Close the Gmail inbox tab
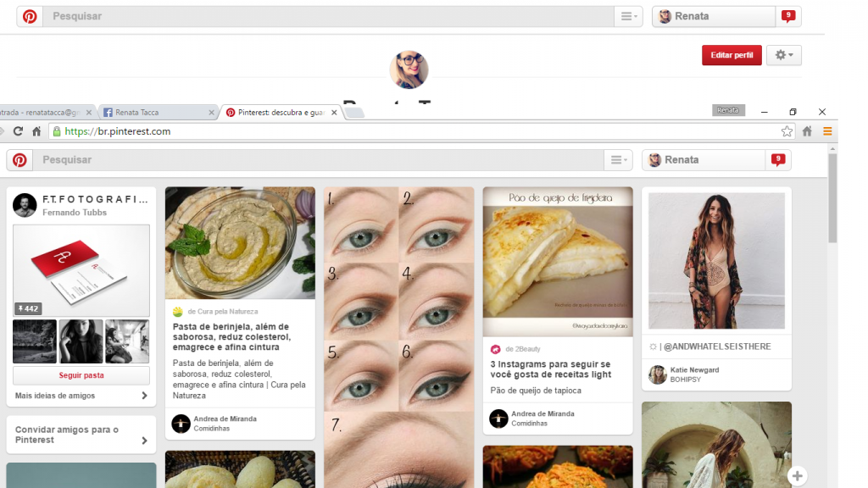This screenshot has height=488, width=868. [88, 113]
